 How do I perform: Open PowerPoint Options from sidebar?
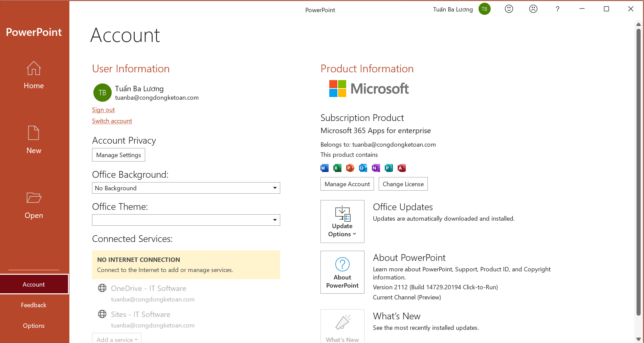click(x=34, y=325)
